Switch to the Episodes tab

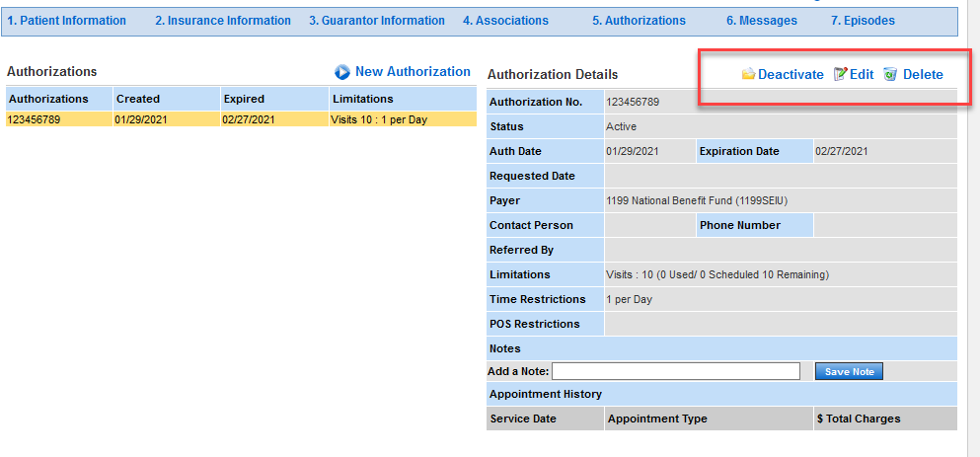point(863,21)
